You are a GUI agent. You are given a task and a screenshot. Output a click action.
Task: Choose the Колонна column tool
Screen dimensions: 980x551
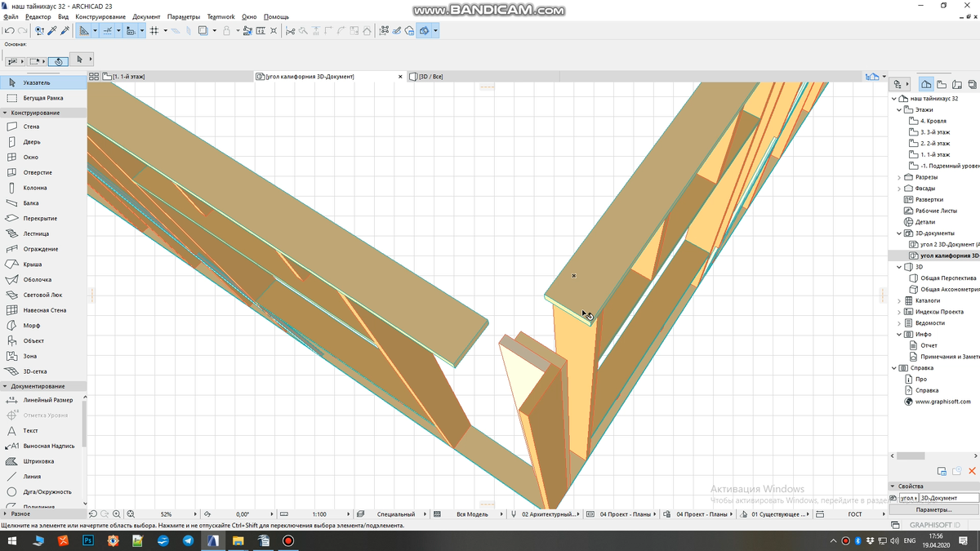click(43, 188)
